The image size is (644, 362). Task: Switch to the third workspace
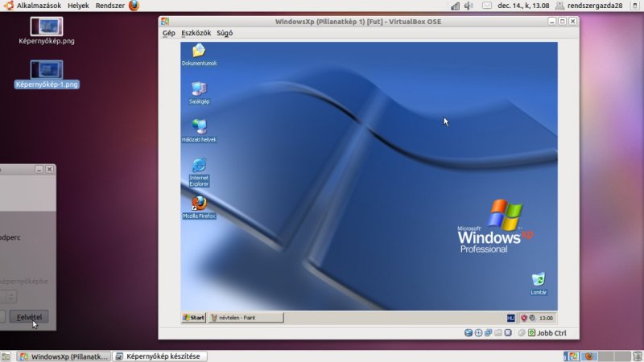[606, 356]
